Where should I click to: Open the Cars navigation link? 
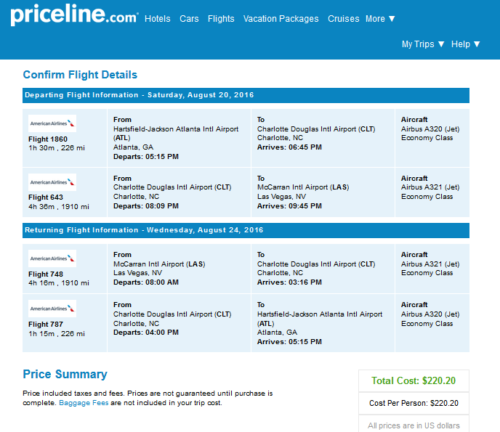pyautogui.click(x=189, y=19)
